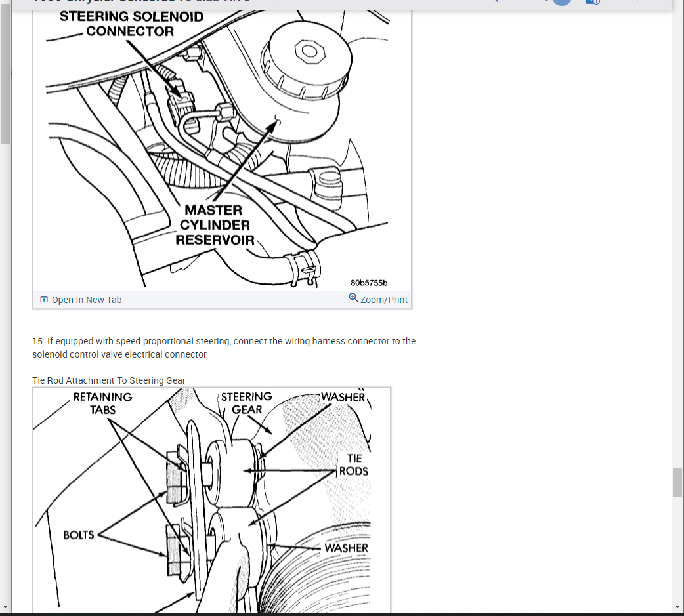Click the figure code '80b5755b'
Image resolution: width=684 pixels, height=616 pixels.
pos(369,283)
